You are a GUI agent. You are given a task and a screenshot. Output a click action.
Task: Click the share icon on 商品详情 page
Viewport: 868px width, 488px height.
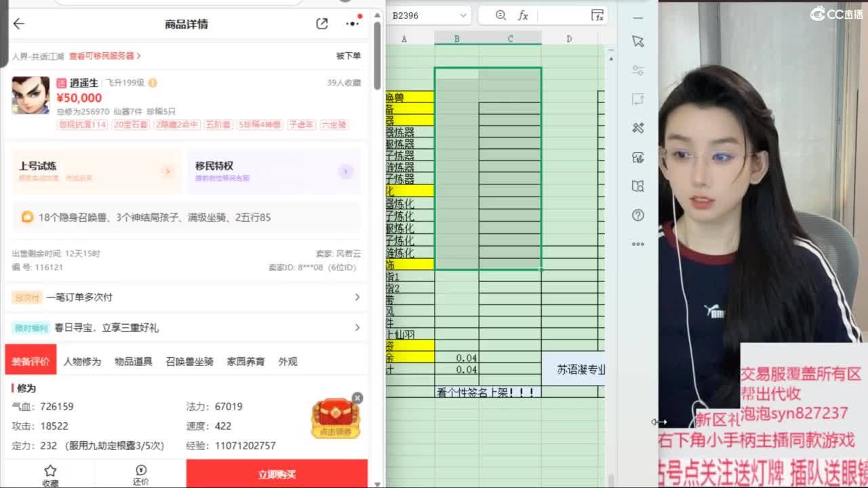click(322, 23)
